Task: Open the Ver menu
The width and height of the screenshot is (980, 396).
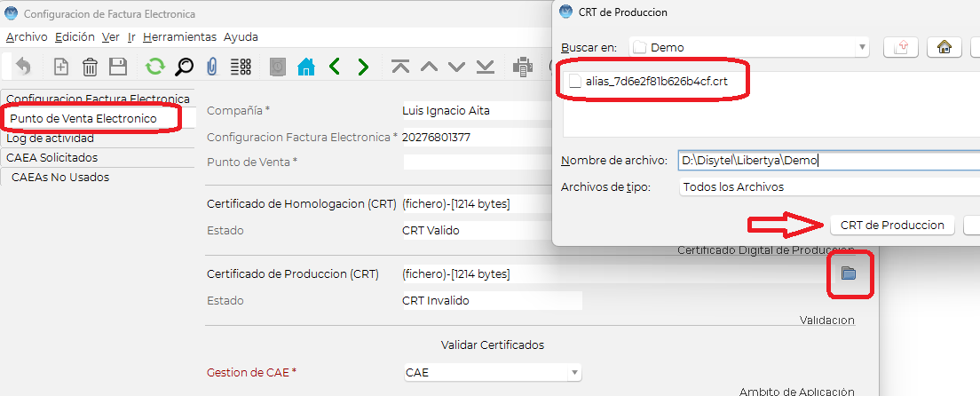Action: (x=111, y=37)
